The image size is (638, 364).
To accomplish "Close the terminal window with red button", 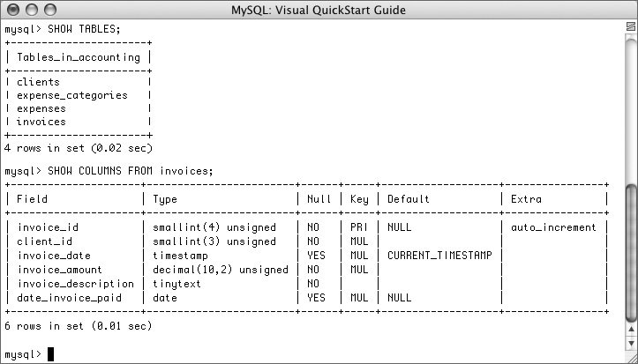I will (x=13, y=10).
